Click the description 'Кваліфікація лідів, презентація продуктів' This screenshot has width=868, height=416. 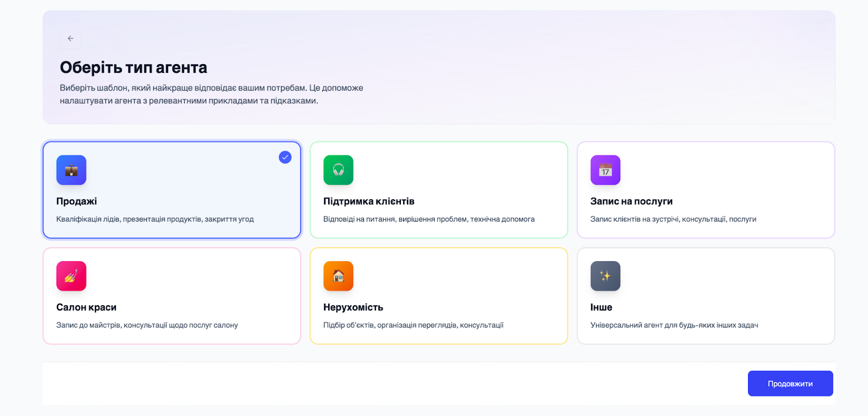[x=155, y=219]
